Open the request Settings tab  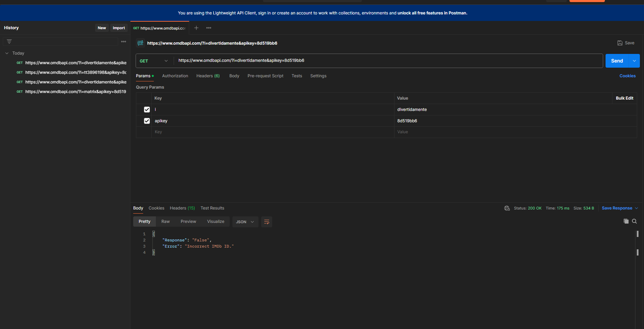coord(318,76)
